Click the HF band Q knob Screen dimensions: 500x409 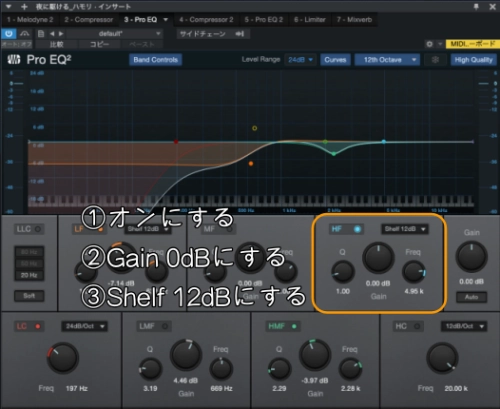tap(343, 272)
